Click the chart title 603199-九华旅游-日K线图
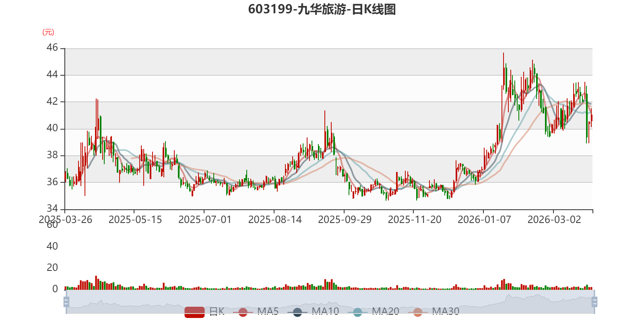This screenshot has height=322, width=644. tap(322, 9)
